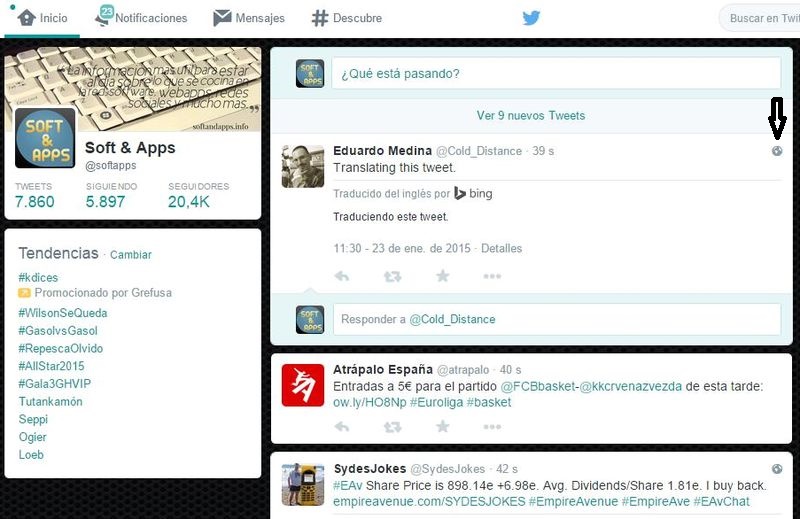Image resolution: width=800 pixels, height=519 pixels.
Task: Click the Atrápalo España avatar
Action: tap(303, 385)
